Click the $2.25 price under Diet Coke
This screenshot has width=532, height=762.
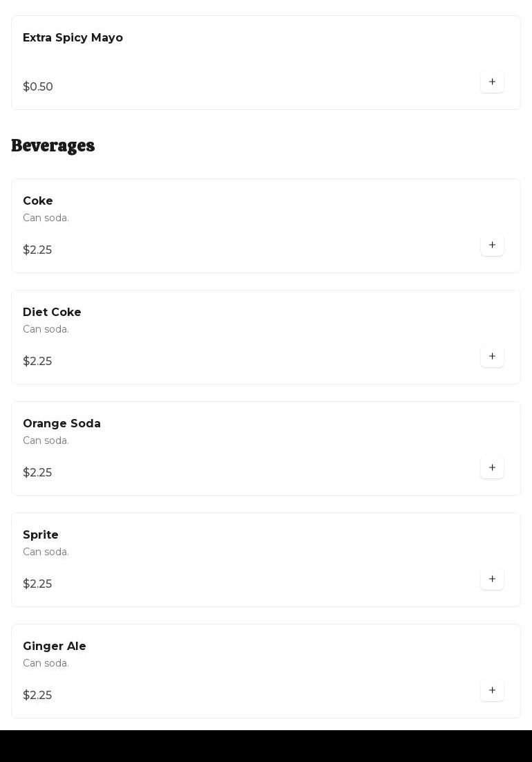click(37, 362)
